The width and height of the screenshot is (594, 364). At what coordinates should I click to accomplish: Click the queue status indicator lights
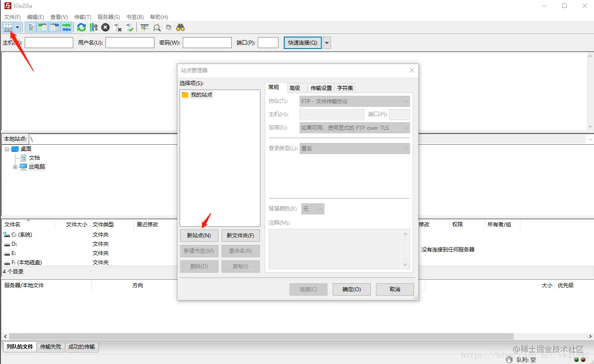pos(579,360)
